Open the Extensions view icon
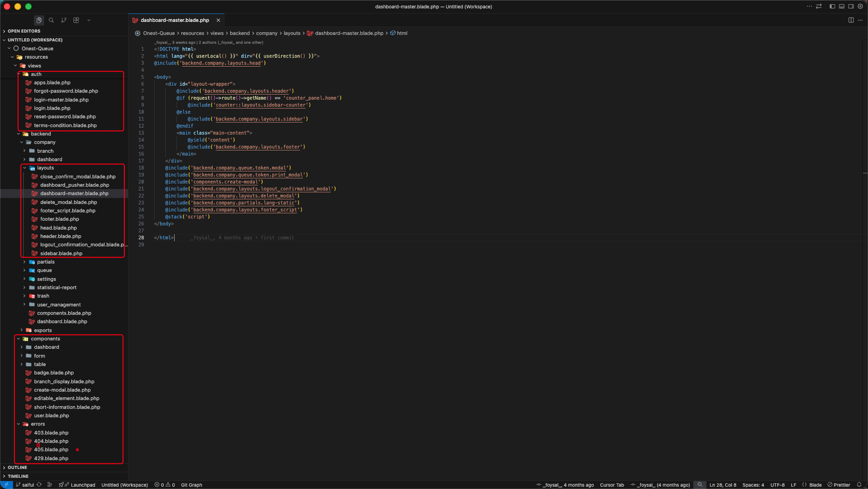This screenshot has width=868, height=489. (76, 20)
